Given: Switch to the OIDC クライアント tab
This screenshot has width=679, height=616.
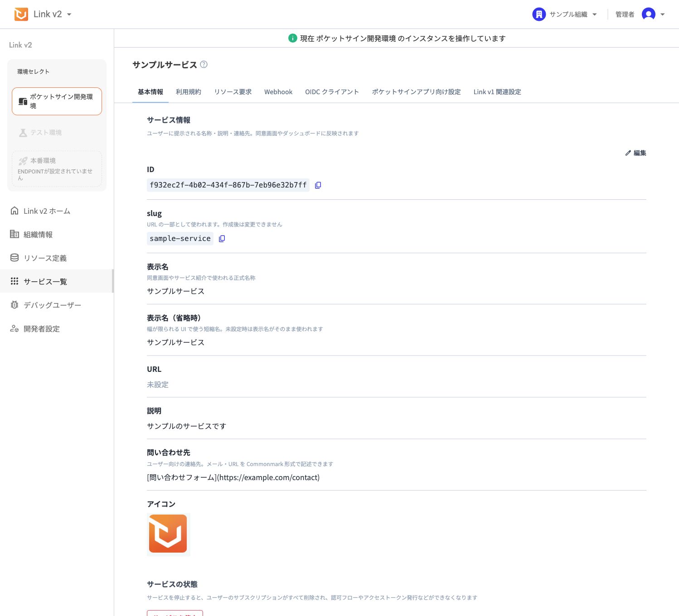Looking at the screenshot, I should pyautogui.click(x=332, y=92).
